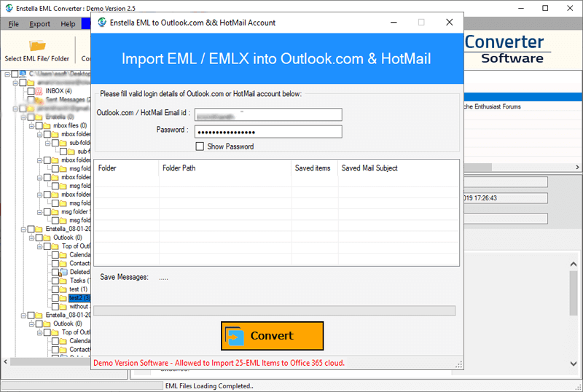The image size is (583, 392).
Task: Click the Outlook.com / HotMail Email id field
Action: tap(268, 114)
